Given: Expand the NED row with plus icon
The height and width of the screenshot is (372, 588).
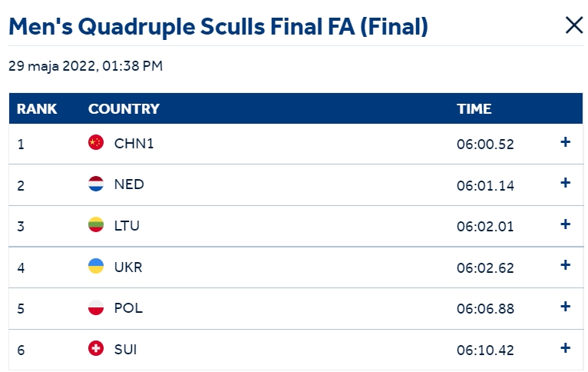Looking at the screenshot, I should [565, 183].
